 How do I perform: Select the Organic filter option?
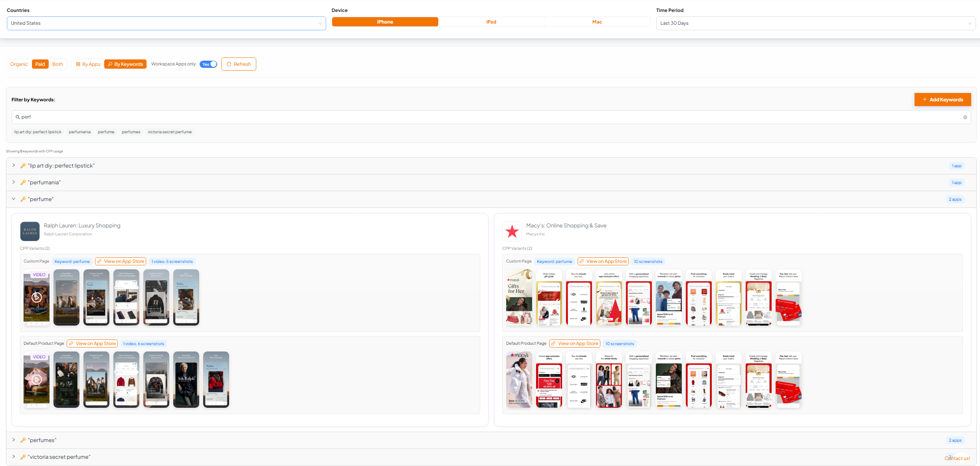[x=19, y=64]
